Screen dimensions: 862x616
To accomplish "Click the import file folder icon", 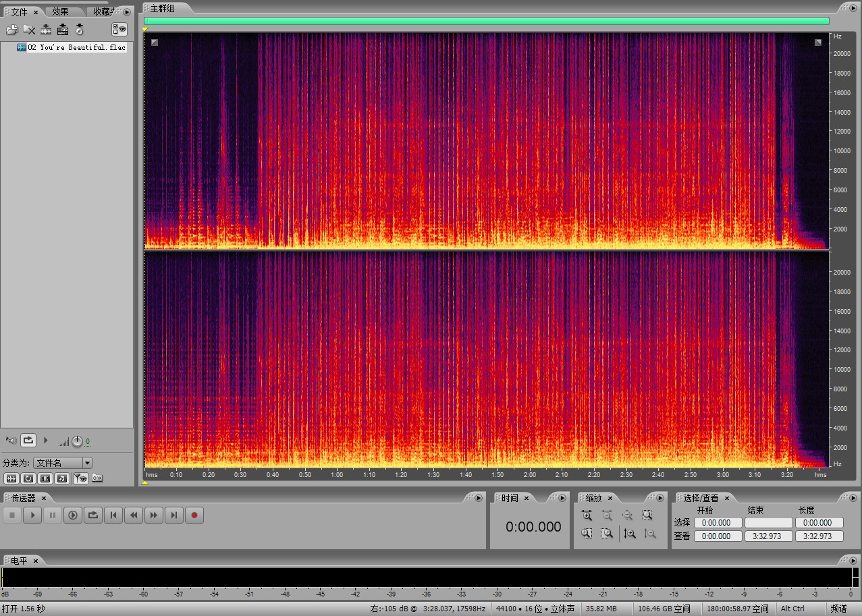I will (11, 29).
